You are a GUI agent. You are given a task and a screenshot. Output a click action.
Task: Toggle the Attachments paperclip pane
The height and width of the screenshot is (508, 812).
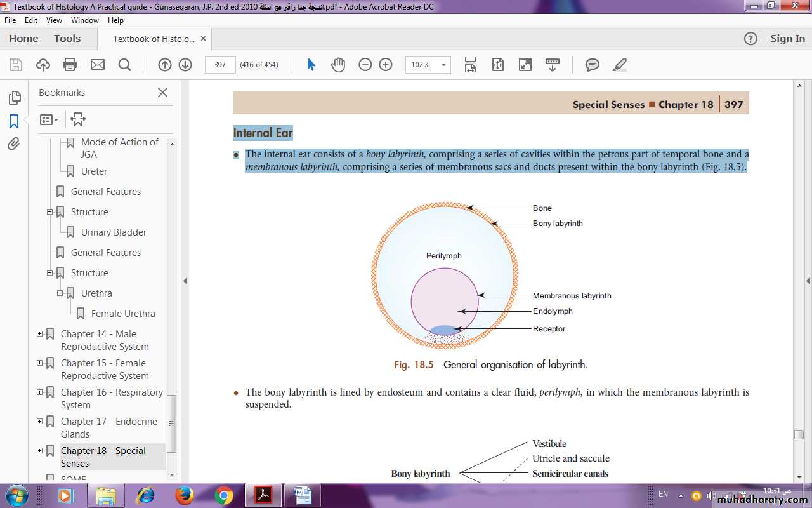click(14, 144)
